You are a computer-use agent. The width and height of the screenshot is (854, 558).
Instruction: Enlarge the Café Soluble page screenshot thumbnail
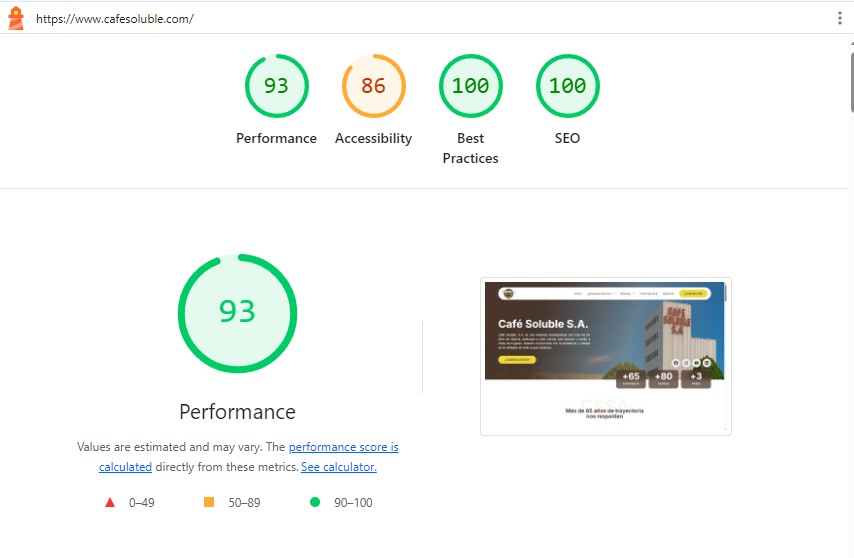[605, 356]
